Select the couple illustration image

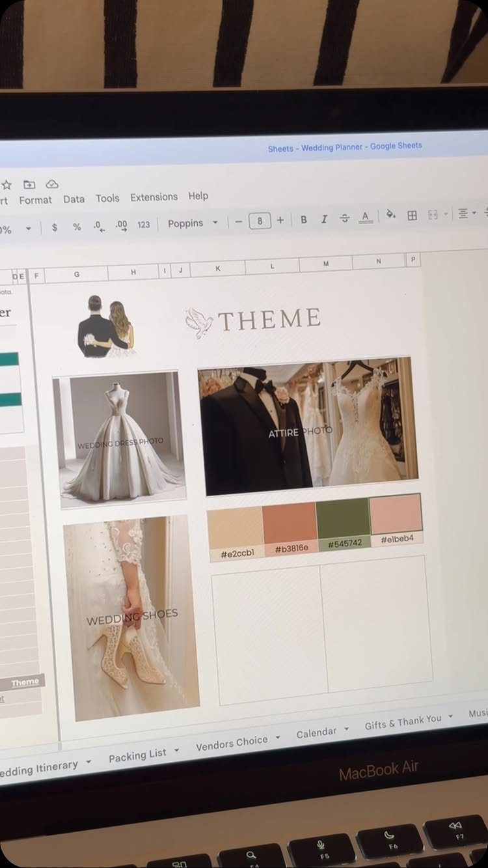pyautogui.click(x=108, y=326)
